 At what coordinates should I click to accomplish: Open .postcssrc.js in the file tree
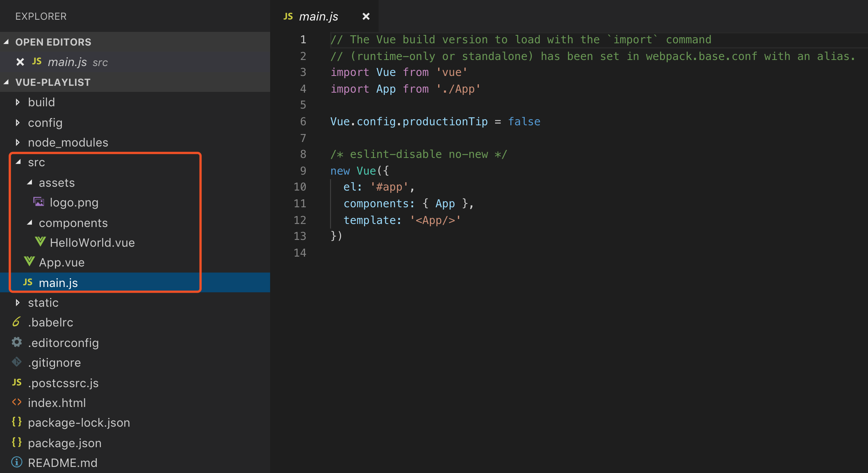pos(63,383)
